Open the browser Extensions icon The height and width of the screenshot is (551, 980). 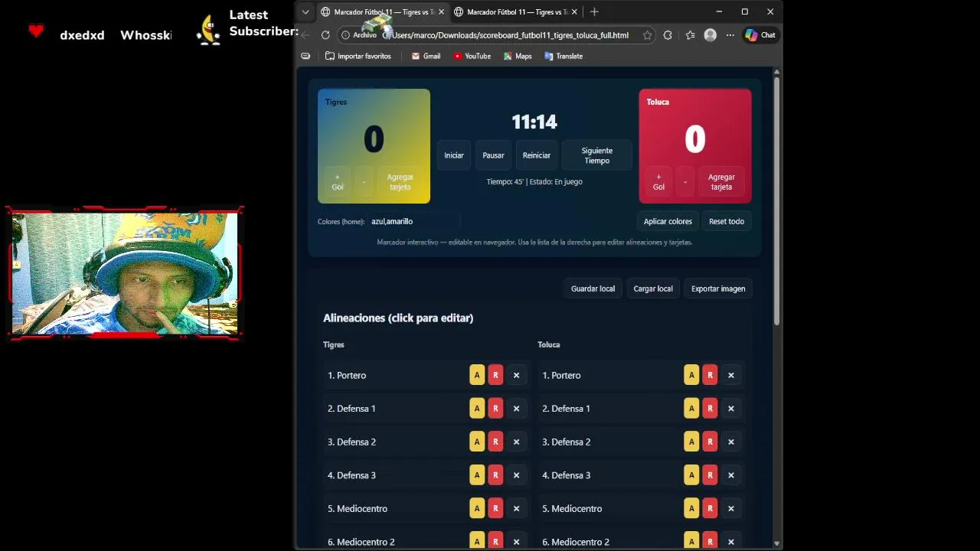668,35
